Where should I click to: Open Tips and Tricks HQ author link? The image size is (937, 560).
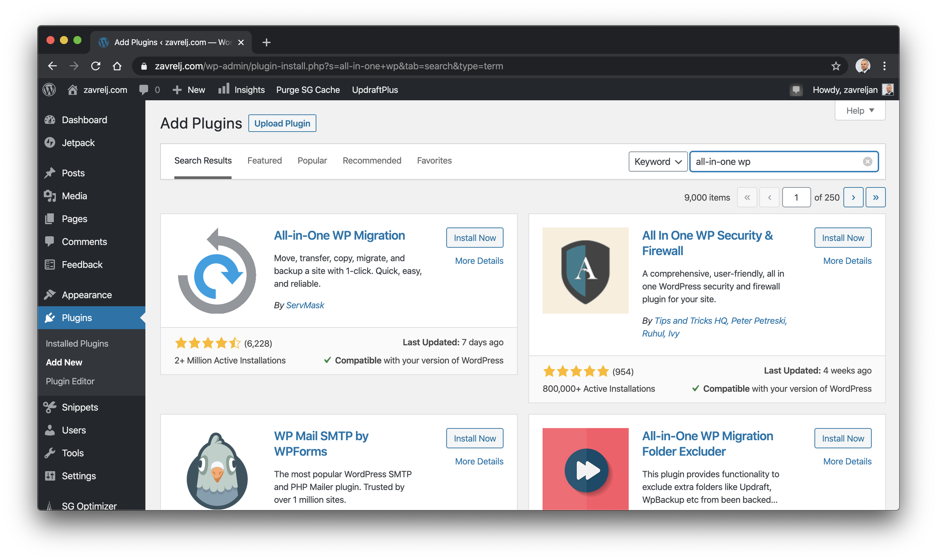[x=691, y=320]
